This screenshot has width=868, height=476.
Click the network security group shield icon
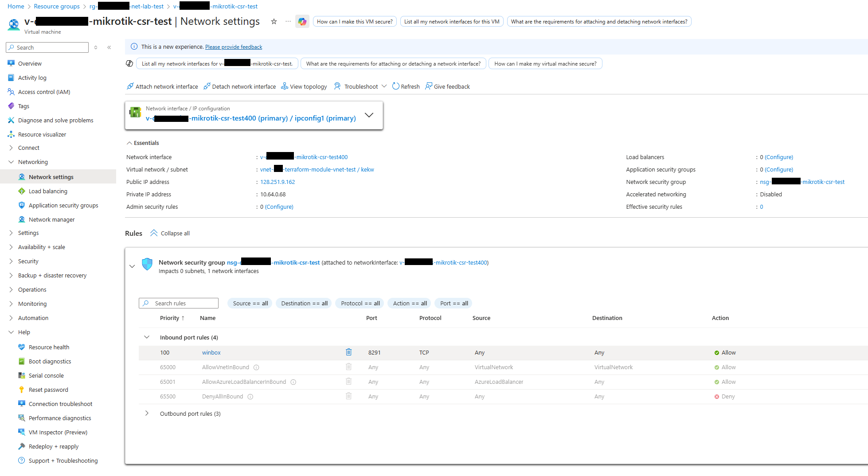tap(147, 264)
